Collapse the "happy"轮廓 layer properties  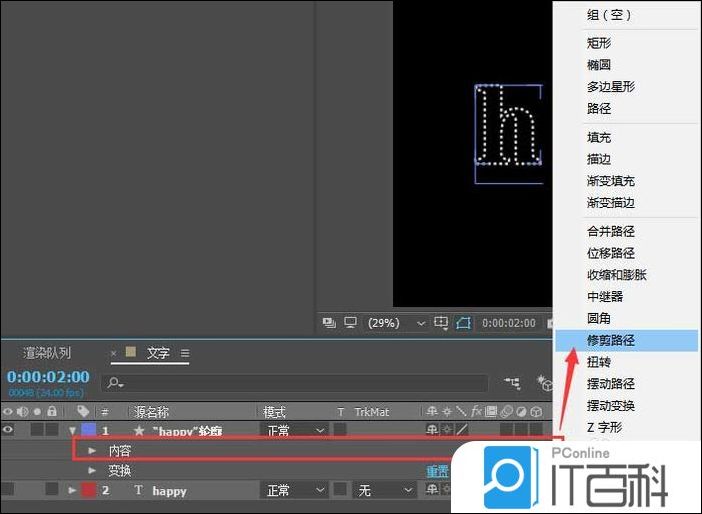(x=72, y=430)
